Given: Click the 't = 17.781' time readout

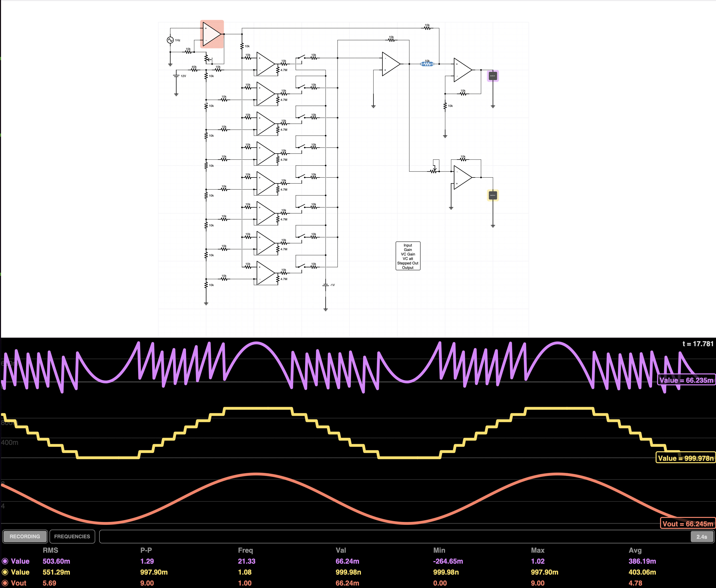Looking at the screenshot, I should [698, 343].
